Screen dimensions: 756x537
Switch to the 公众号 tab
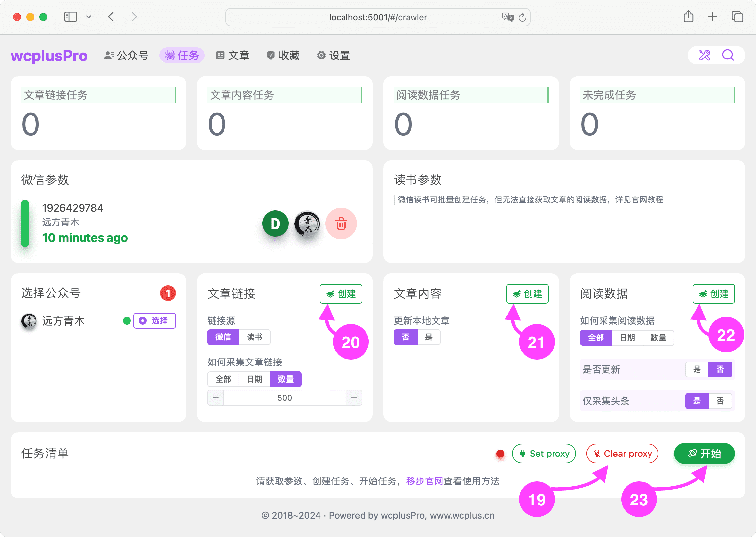[126, 55]
